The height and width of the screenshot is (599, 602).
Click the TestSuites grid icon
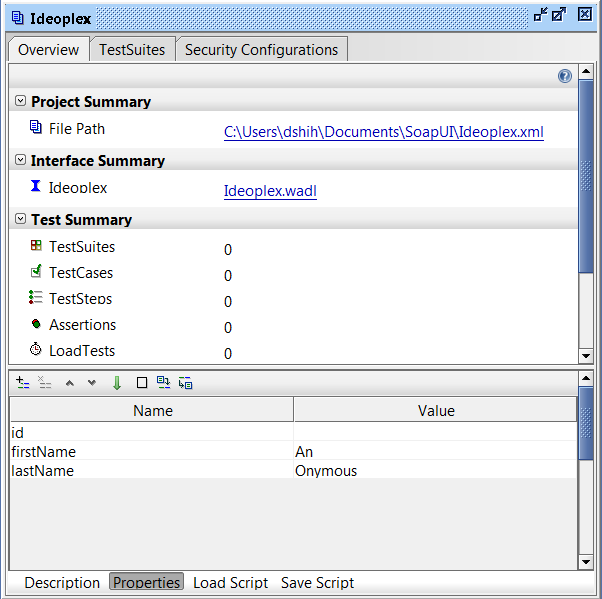(36, 245)
